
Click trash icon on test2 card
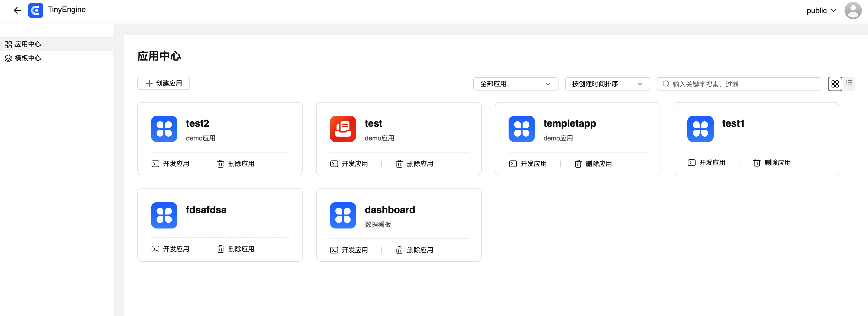[220, 164]
